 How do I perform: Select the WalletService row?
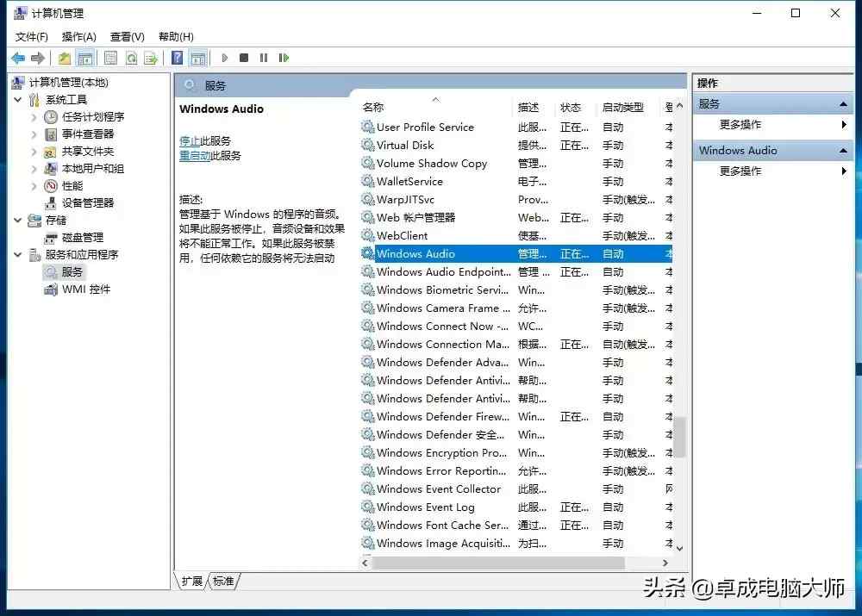pyautogui.click(x=516, y=181)
